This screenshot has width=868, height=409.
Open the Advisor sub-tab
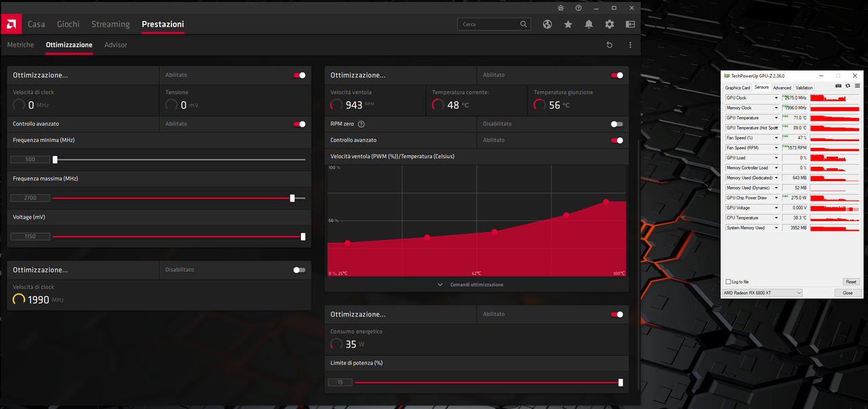point(116,45)
